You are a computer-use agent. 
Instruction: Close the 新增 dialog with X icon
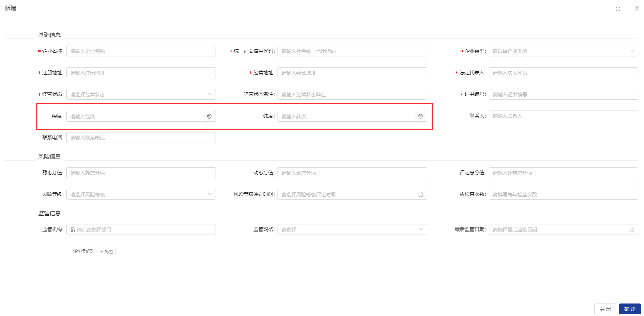coord(637,9)
